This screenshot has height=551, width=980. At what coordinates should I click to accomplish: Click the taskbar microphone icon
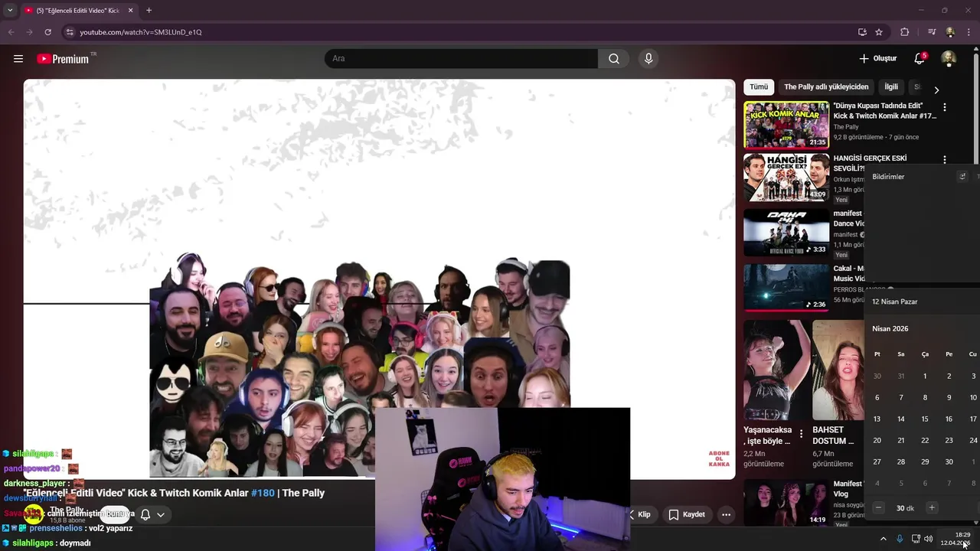click(x=900, y=539)
